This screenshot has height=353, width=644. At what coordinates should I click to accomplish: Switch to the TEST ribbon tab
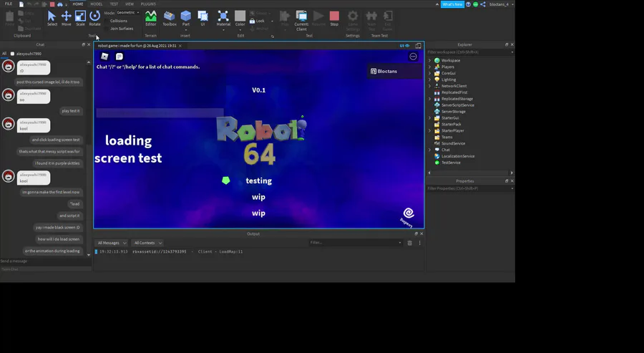[x=114, y=4]
